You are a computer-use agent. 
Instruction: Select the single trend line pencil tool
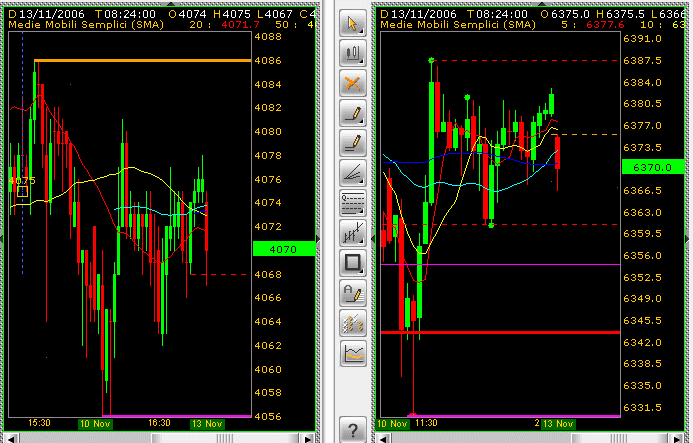click(352, 113)
